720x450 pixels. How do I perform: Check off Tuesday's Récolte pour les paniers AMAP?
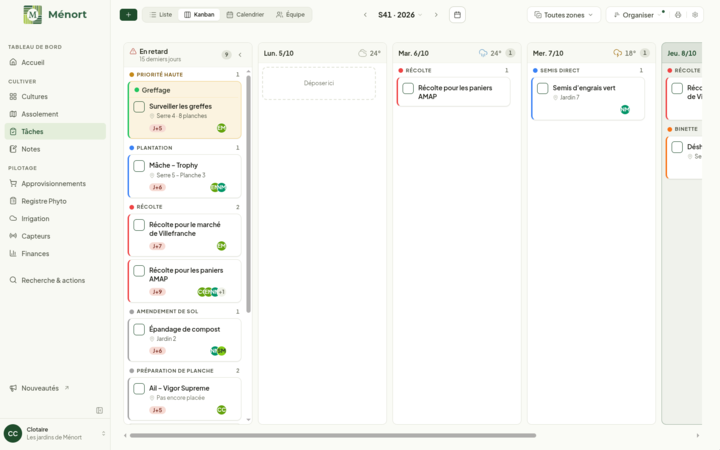click(x=408, y=88)
